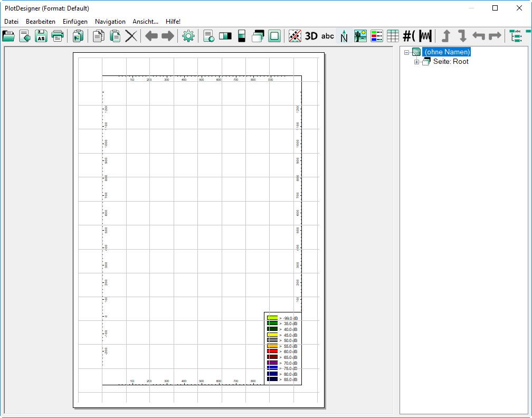Image resolution: width=532 pixels, height=418 pixels.
Task: Click the > 35.0 dB legend label
Action: click(x=288, y=324)
